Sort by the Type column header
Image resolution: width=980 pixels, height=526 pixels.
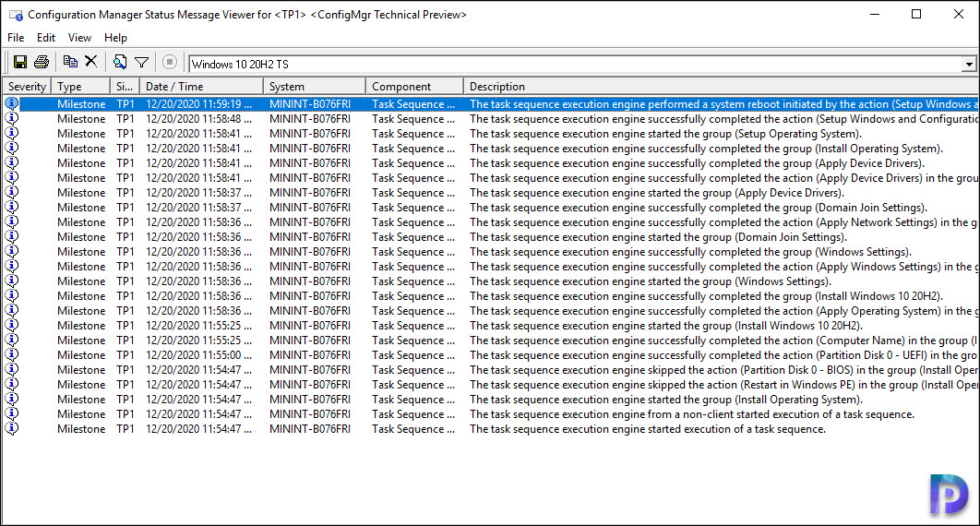(x=80, y=86)
